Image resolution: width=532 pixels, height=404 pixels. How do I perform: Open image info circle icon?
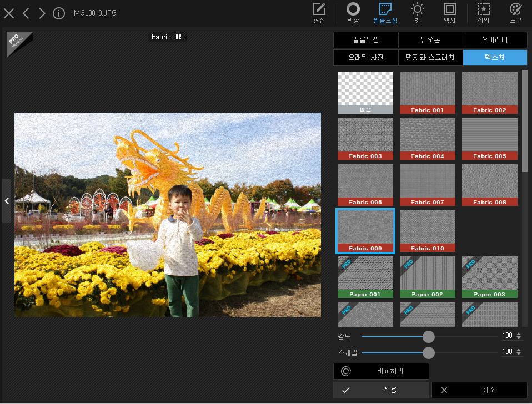tap(59, 13)
